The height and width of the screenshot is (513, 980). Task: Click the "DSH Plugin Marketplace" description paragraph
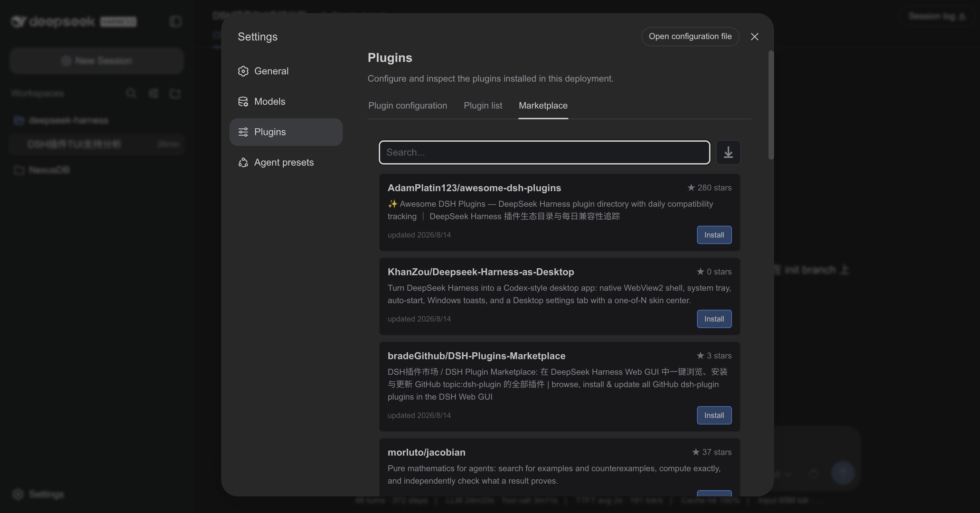click(x=558, y=384)
